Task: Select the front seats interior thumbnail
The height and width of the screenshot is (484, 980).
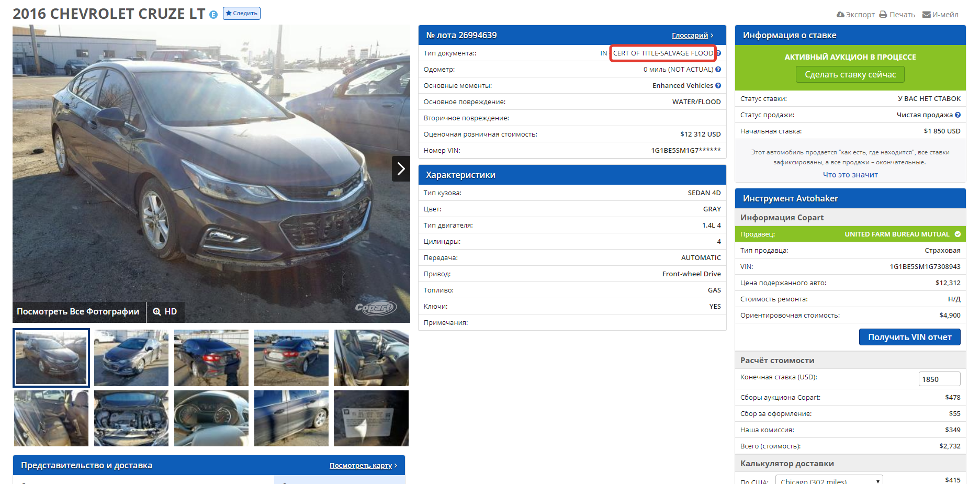Action: point(371,358)
